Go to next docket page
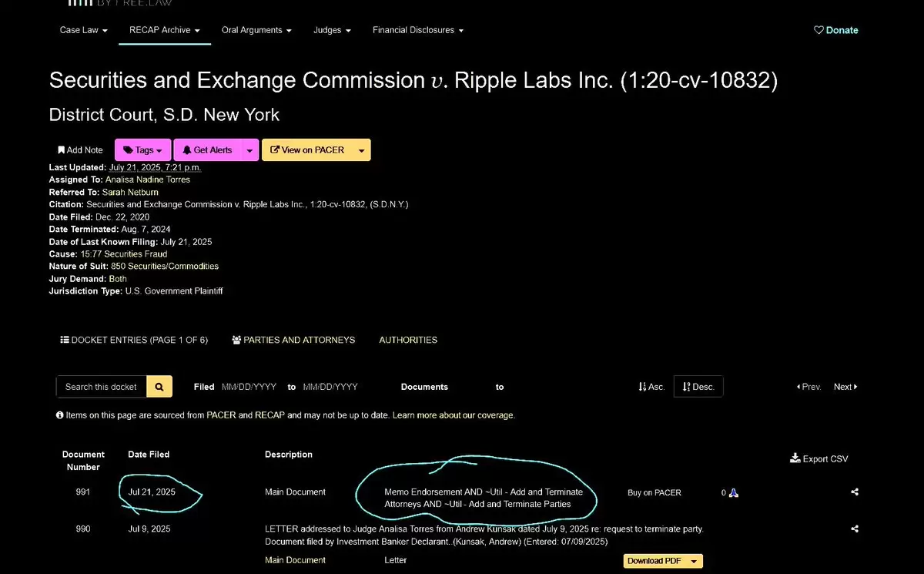Image resolution: width=924 pixels, height=574 pixels. point(845,387)
